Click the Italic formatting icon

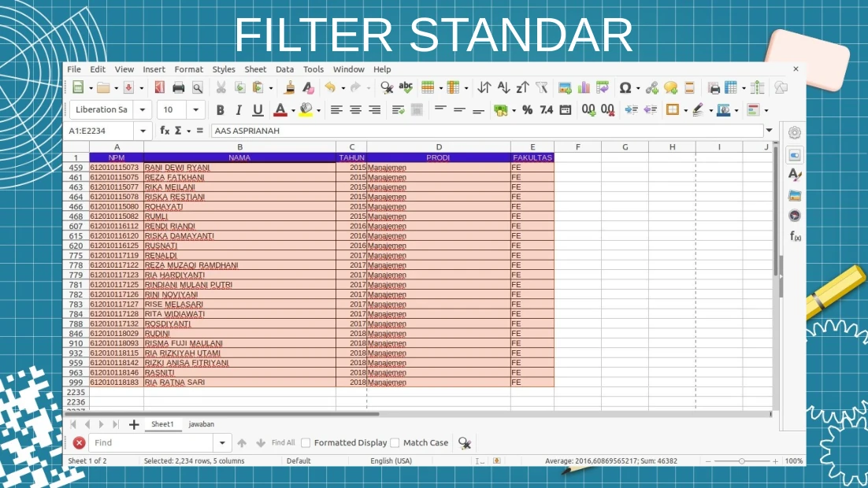[x=239, y=110]
